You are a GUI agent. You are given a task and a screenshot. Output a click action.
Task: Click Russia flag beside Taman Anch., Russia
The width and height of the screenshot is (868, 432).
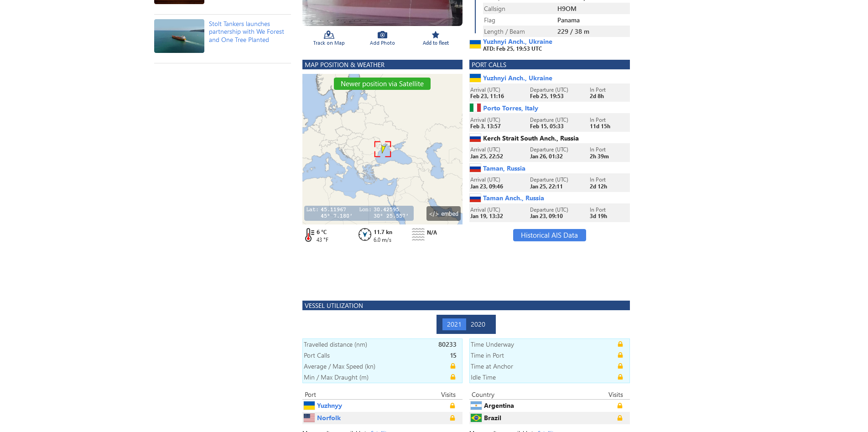[475, 198]
